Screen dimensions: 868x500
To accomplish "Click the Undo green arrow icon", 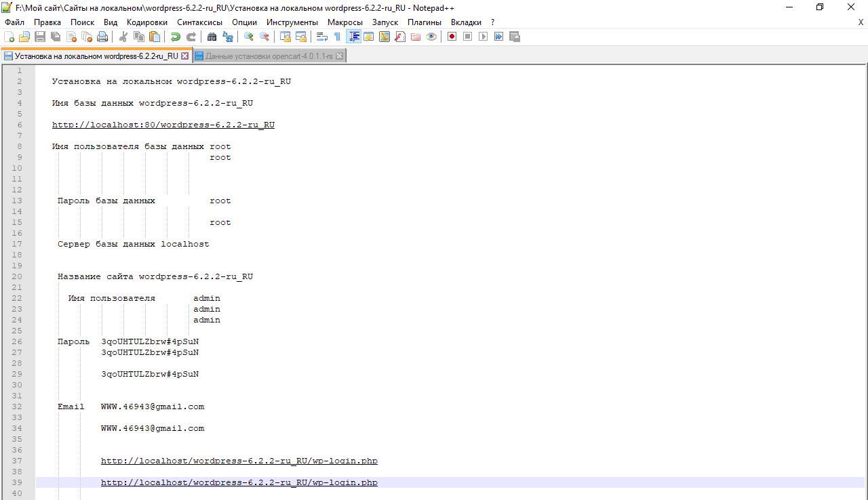I will [x=176, y=37].
